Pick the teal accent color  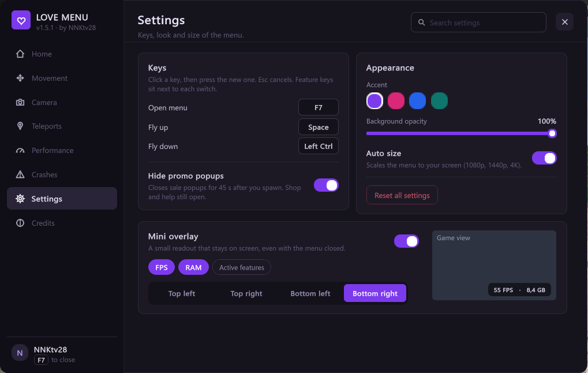coord(439,101)
